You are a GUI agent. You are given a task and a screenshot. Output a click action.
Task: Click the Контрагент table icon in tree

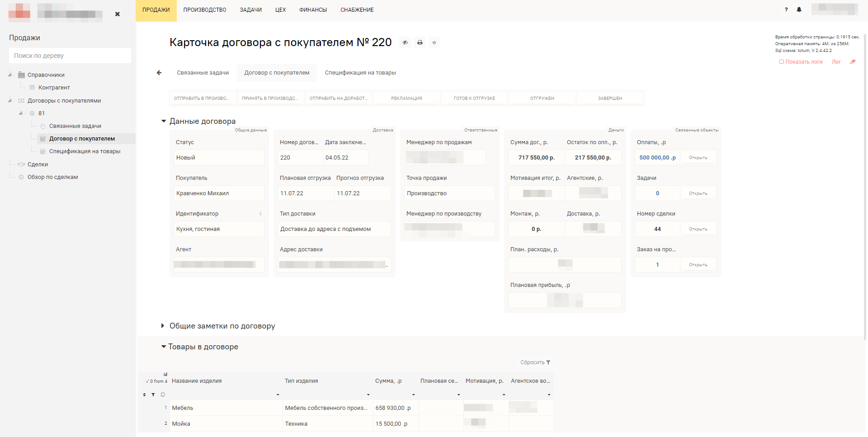32,88
